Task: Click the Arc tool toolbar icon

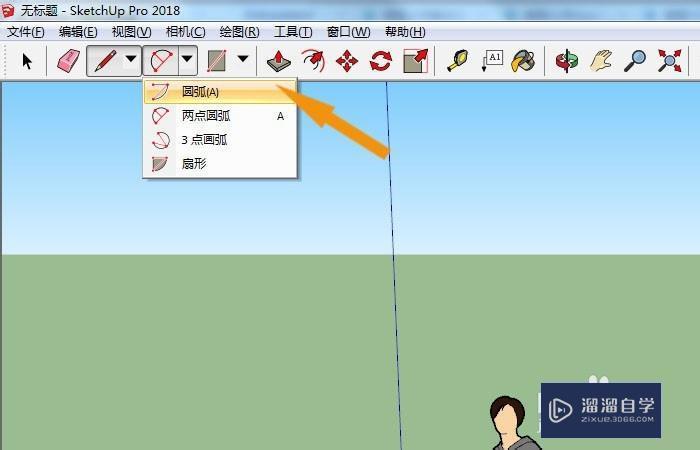Action: click(x=161, y=61)
